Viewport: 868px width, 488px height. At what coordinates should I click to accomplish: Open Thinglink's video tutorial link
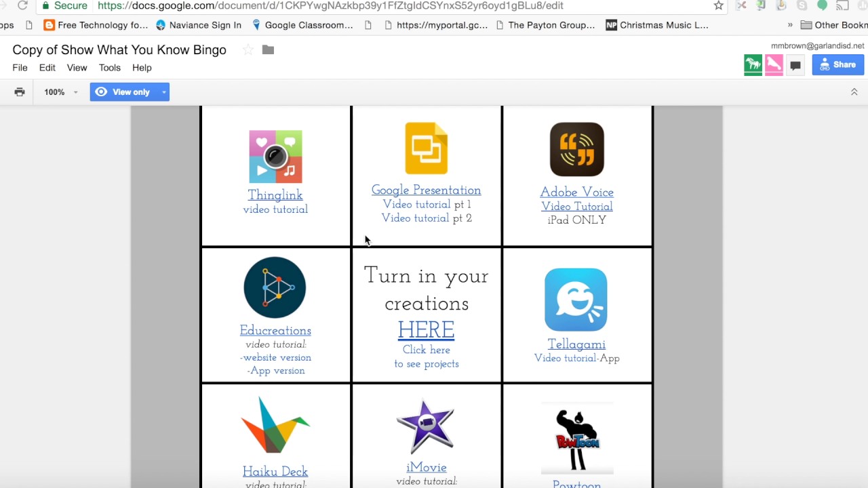click(275, 209)
